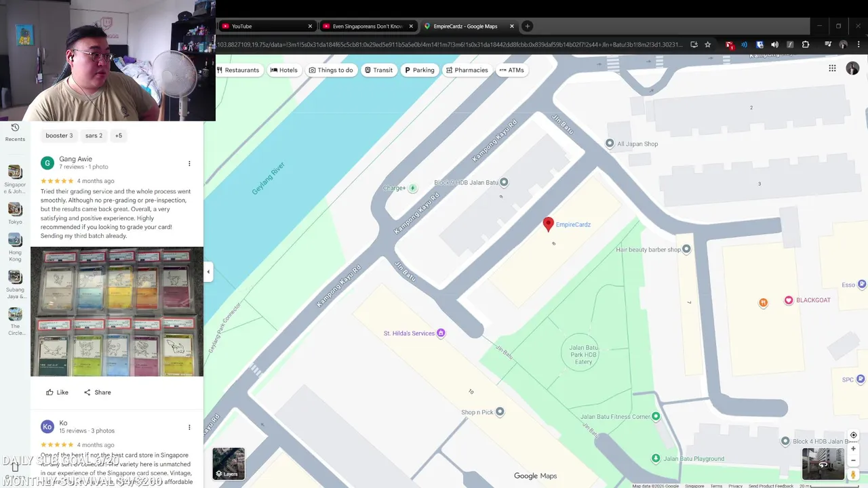
Task: Search for Restaurants nearby
Action: pos(239,70)
